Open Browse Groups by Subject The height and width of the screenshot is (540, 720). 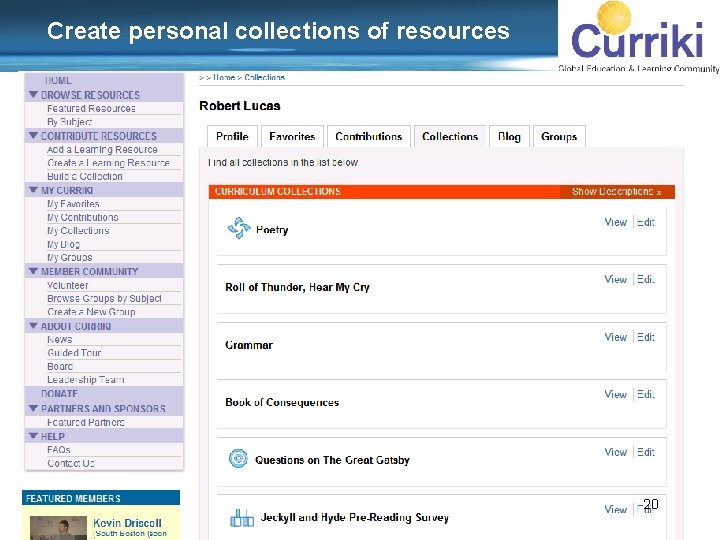[x=104, y=298]
